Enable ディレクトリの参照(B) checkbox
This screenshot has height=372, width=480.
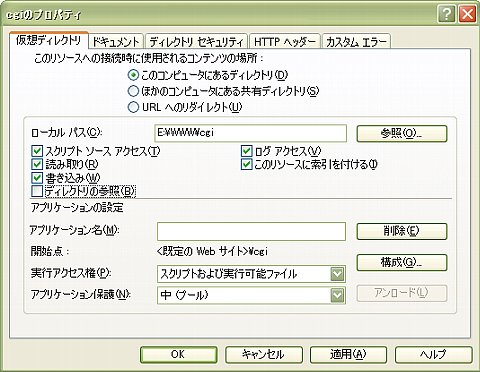[x=37, y=191]
